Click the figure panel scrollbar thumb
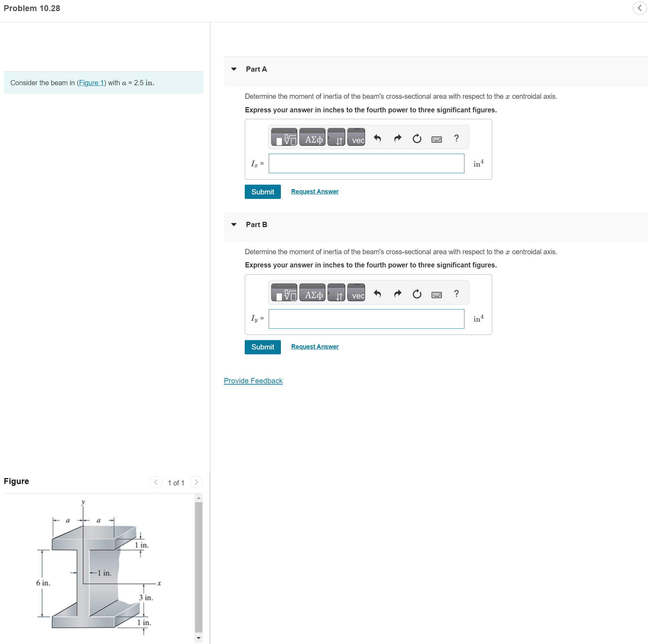Screen dimensions: 648x644 coord(199,567)
